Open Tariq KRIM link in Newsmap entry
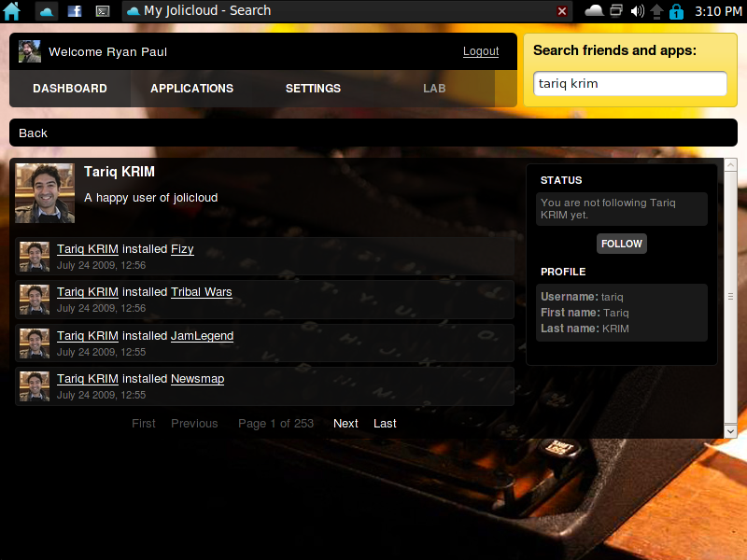 pos(88,379)
